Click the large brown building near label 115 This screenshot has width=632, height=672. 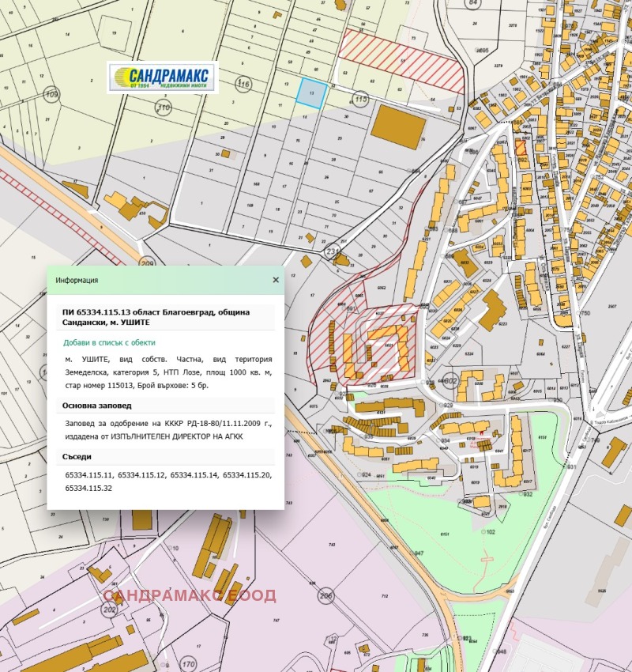pyautogui.click(x=398, y=128)
